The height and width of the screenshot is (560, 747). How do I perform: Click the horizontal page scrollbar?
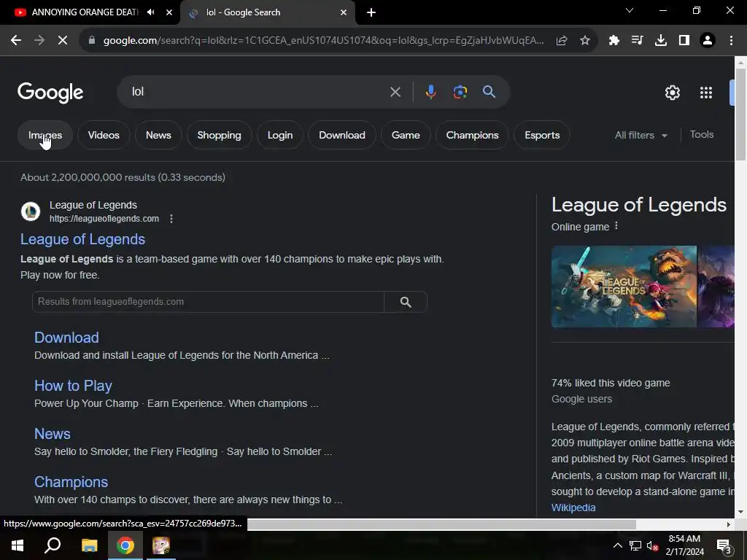tap(441, 524)
